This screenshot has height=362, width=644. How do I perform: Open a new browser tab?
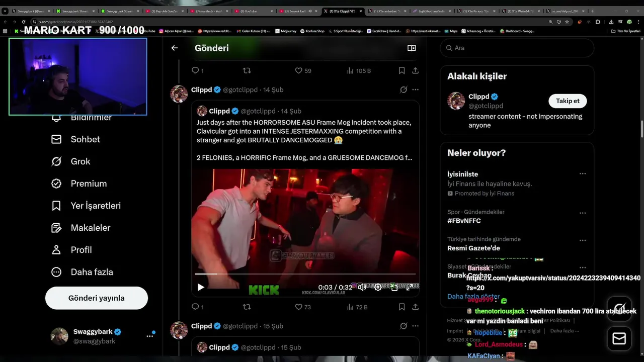[x=592, y=11]
